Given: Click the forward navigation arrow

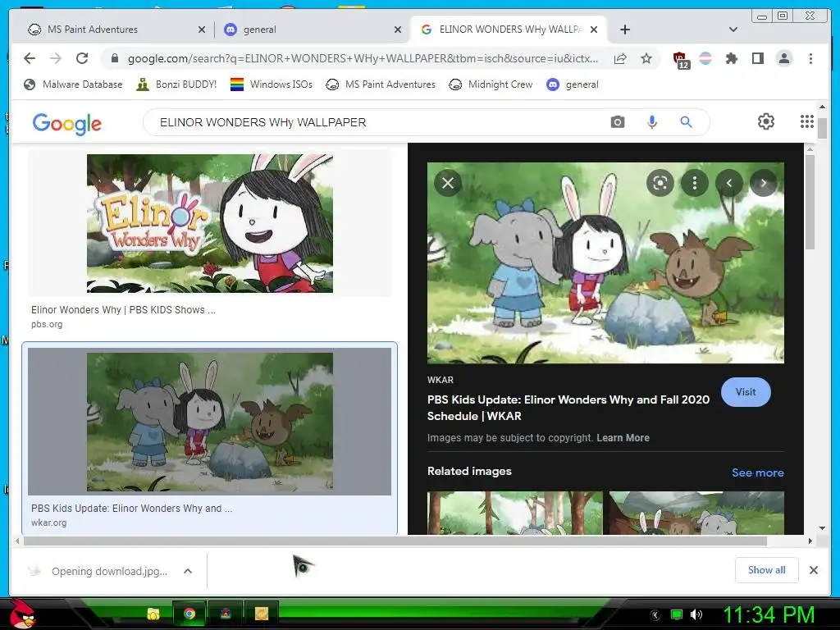Looking at the screenshot, I should click(56, 58).
